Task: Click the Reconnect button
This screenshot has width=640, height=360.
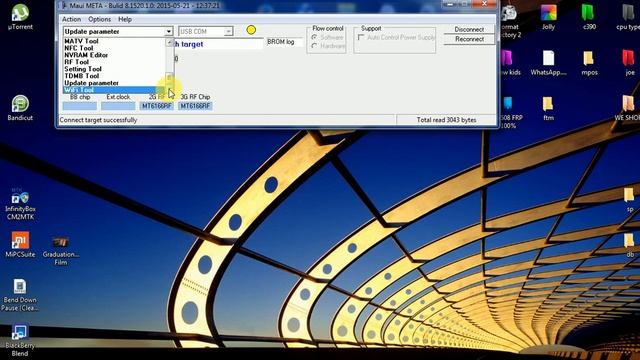Action: pos(469,39)
